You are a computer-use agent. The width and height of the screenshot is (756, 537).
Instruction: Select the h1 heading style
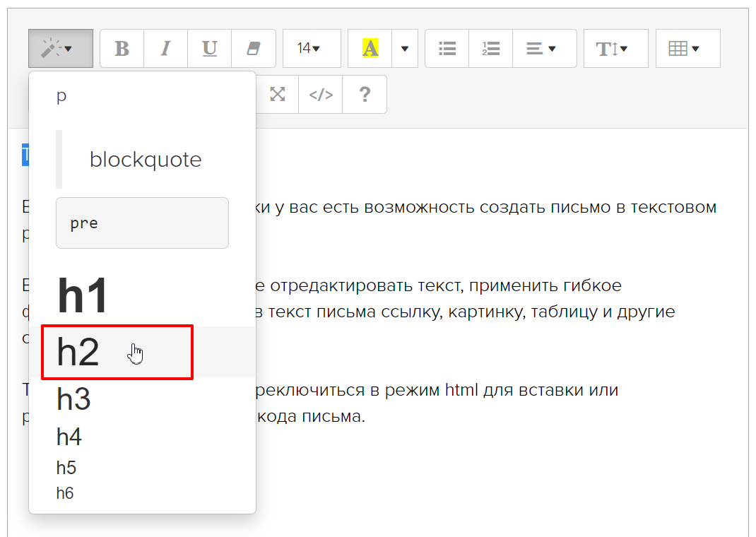[x=83, y=296]
